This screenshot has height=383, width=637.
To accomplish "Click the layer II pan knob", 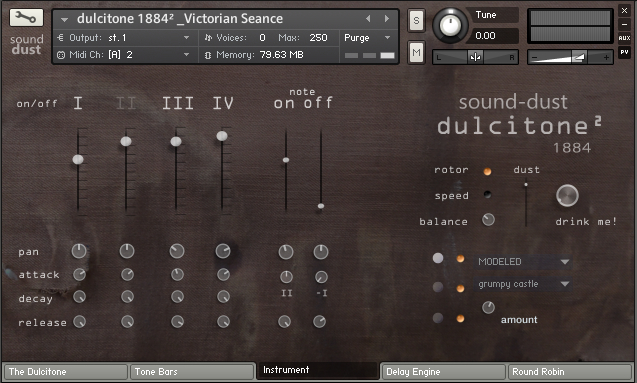I will click(x=127, y=251).
